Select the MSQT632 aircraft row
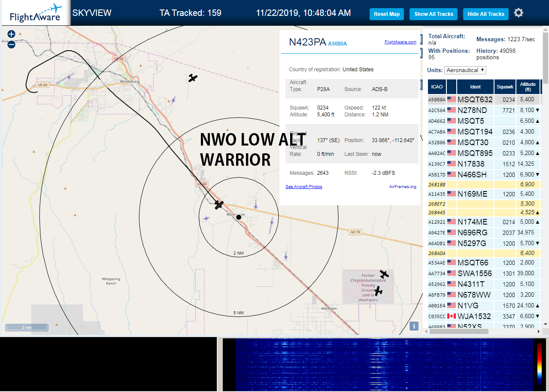This screenshot has height=392, width=549. (484, 100)
